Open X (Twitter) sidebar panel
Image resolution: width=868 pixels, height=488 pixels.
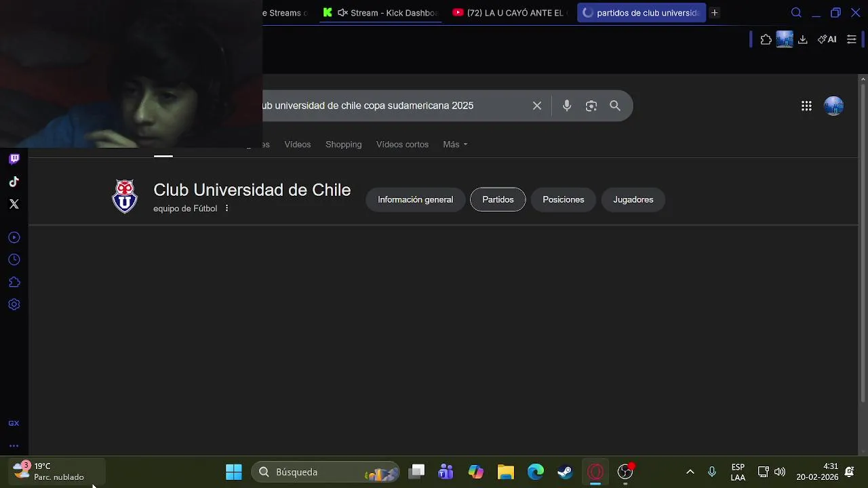(14, 204)
